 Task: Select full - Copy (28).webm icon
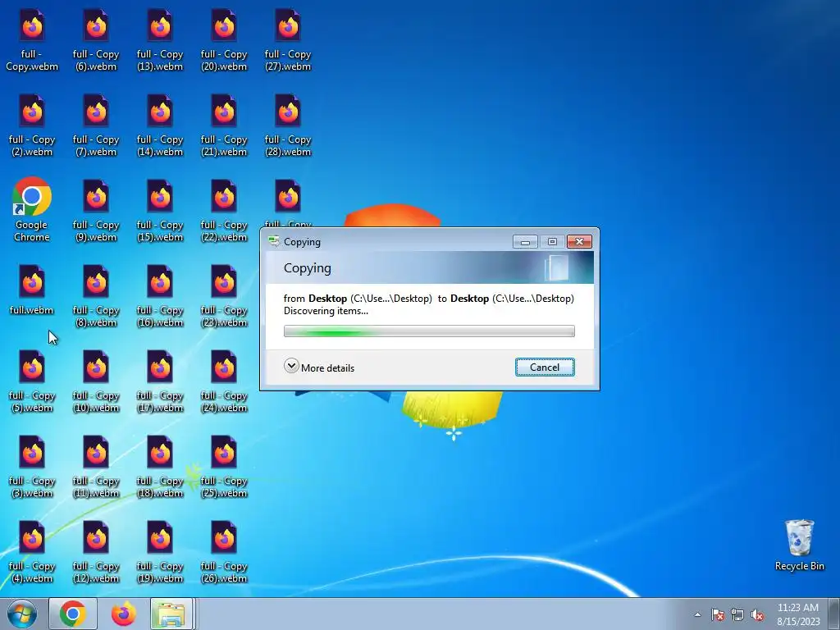point(288,126)
